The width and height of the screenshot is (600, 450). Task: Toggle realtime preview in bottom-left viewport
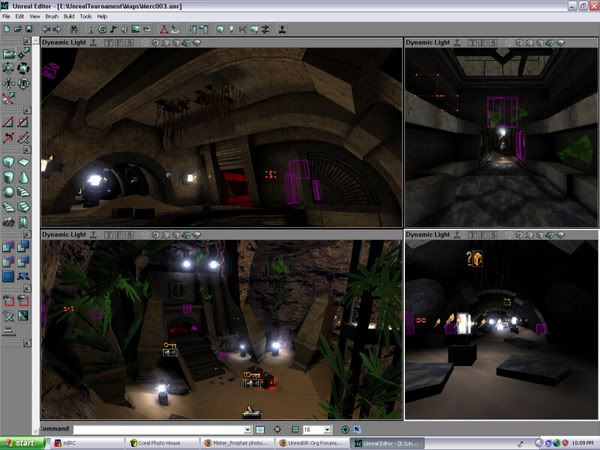(93, 235)
